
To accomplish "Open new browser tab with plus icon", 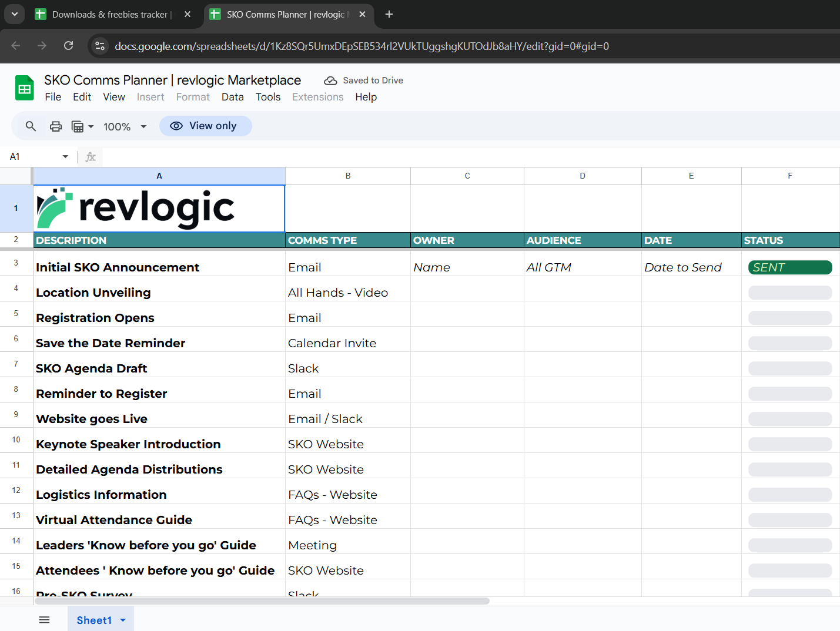I will click(389, 14).
